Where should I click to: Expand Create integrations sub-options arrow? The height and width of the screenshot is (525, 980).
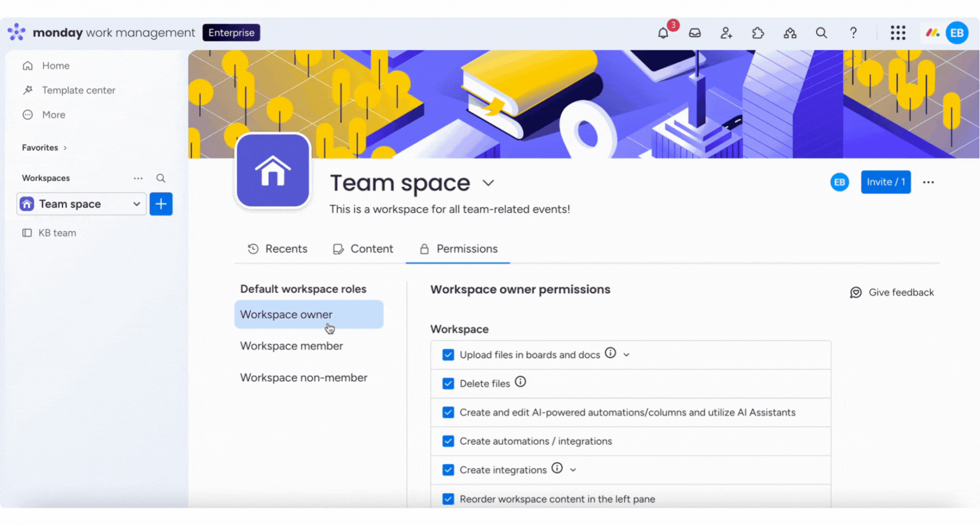point(573,470)
